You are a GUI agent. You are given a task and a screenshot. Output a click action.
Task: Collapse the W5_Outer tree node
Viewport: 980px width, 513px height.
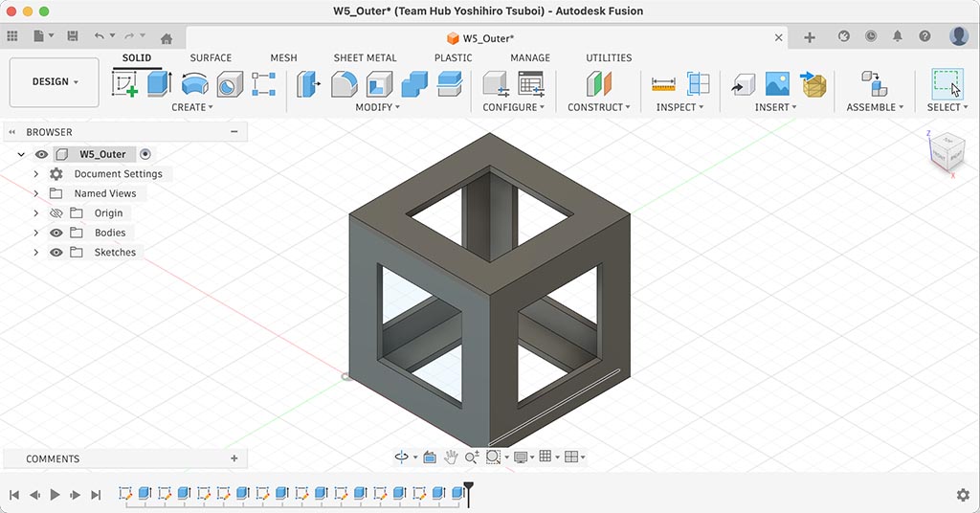pyautogui.click(x=21, y=154)
